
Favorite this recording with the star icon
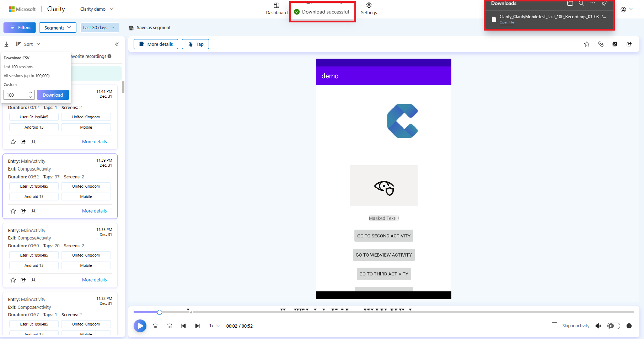click(x=587, y=44)
